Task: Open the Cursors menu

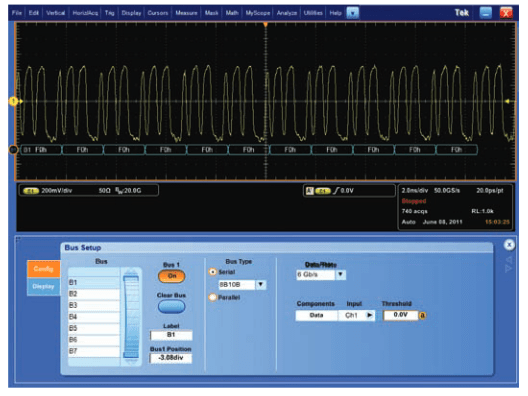Action: [x=158, y=13]
